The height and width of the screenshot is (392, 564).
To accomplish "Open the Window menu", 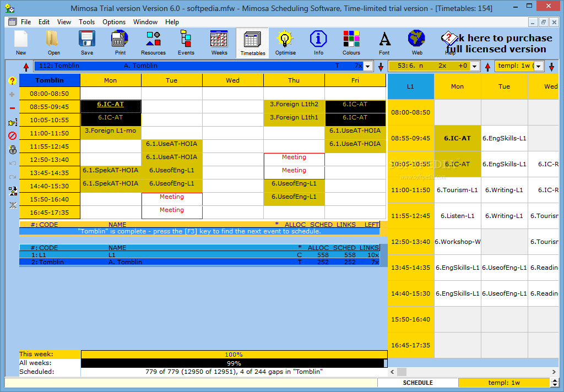I will tap(145, 22).
